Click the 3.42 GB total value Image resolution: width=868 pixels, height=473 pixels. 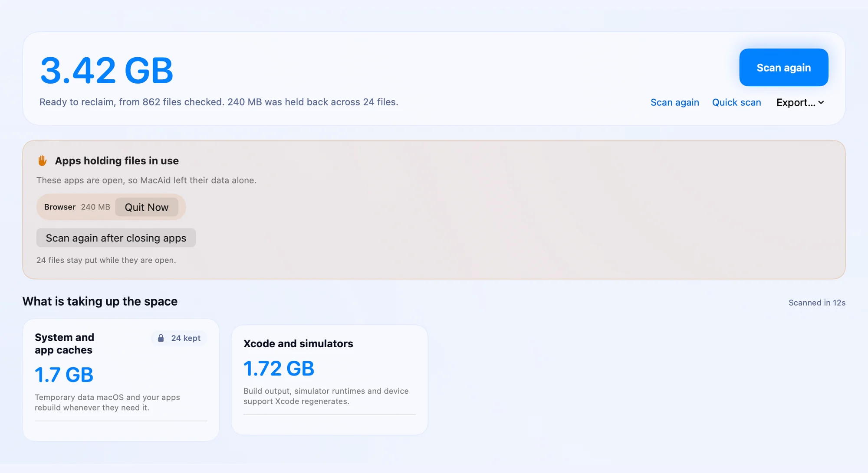click(107, 71)
